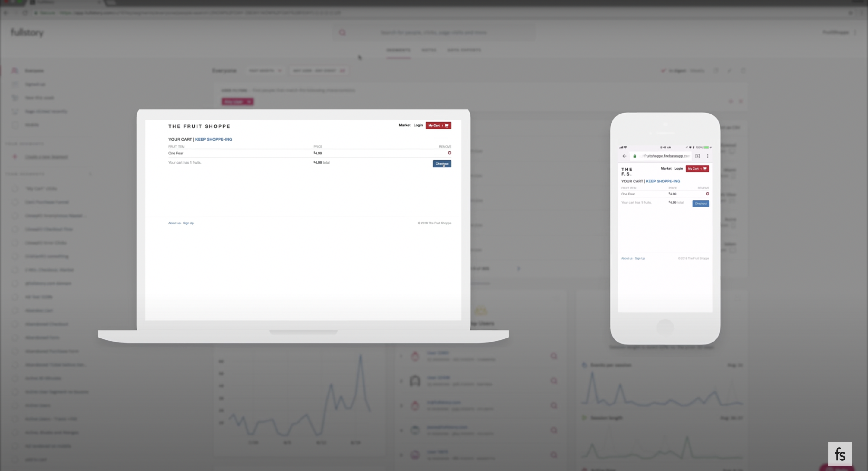Follow KEEP SHOPPE-ING link on phone
This screenshot has width=868, height=471.
click(x=662, y=181)
